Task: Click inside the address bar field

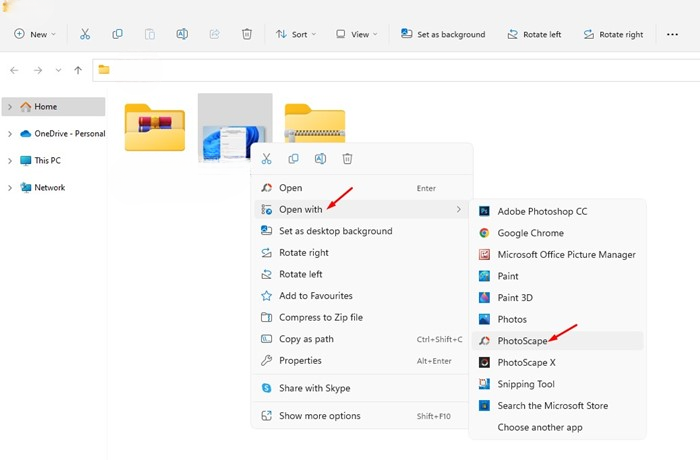Action: click(396, 70)
